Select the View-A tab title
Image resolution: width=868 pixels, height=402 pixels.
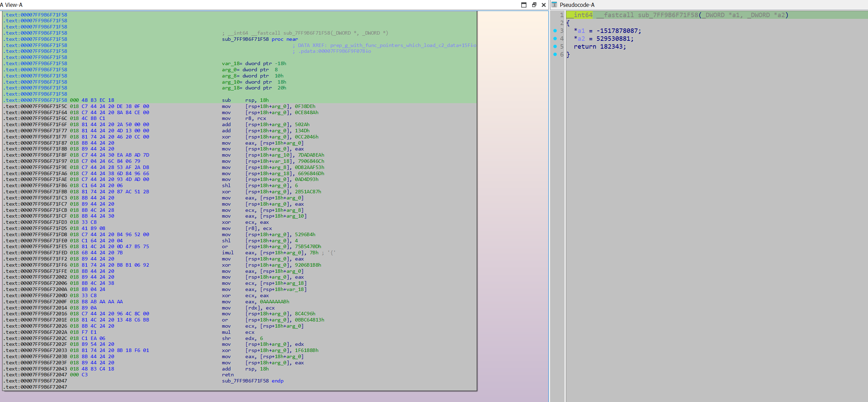[13, 5]
